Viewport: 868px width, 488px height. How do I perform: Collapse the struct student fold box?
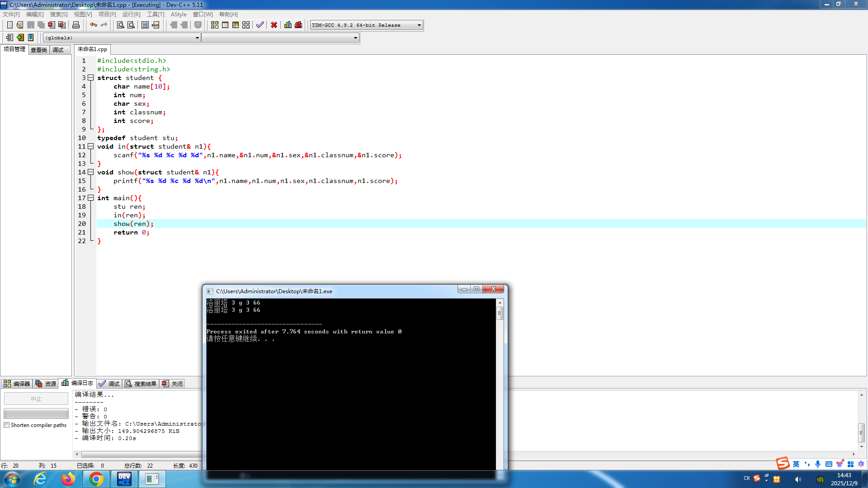click(90, 78)
